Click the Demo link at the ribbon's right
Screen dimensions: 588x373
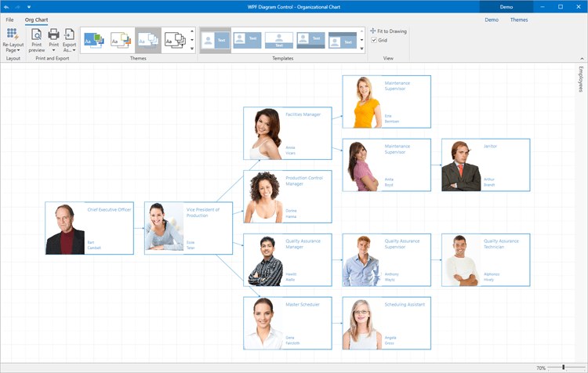492,20
